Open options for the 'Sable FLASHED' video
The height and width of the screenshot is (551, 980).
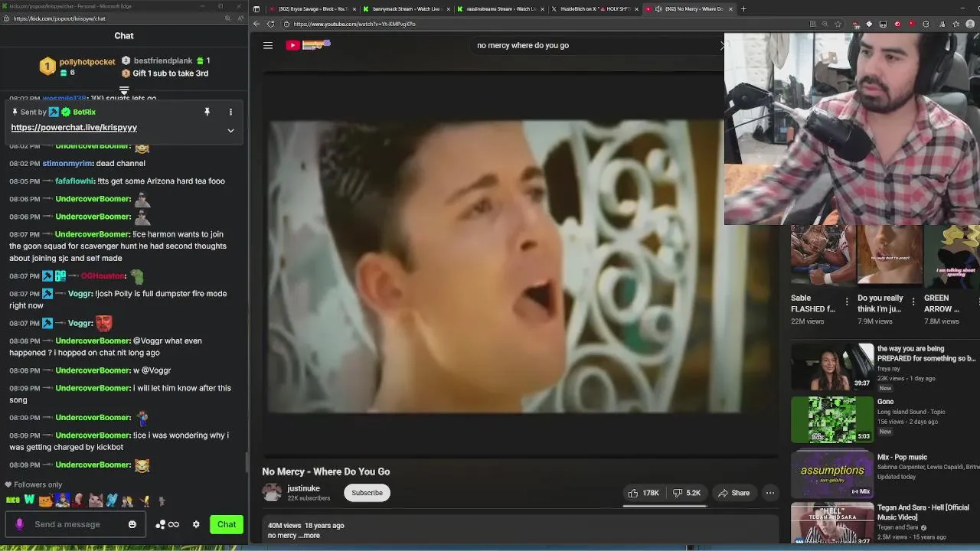pyautogui.click(x=847, y=302)
